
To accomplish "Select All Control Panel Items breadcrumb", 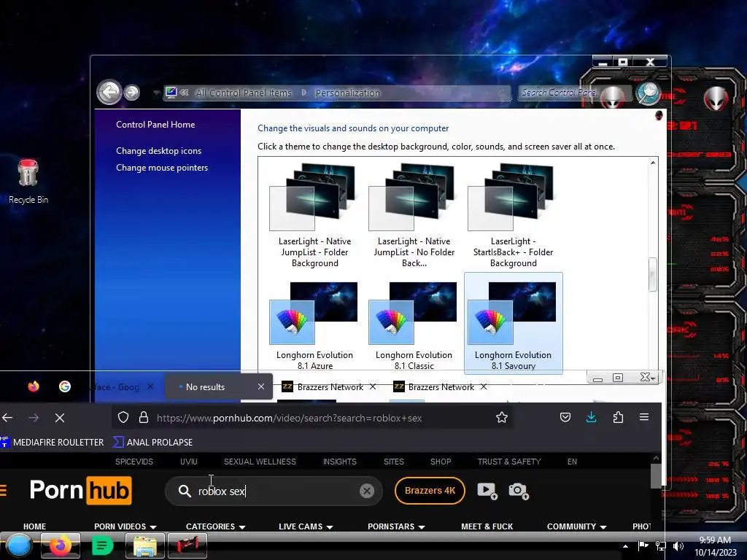I will click(x=243, y=93).
